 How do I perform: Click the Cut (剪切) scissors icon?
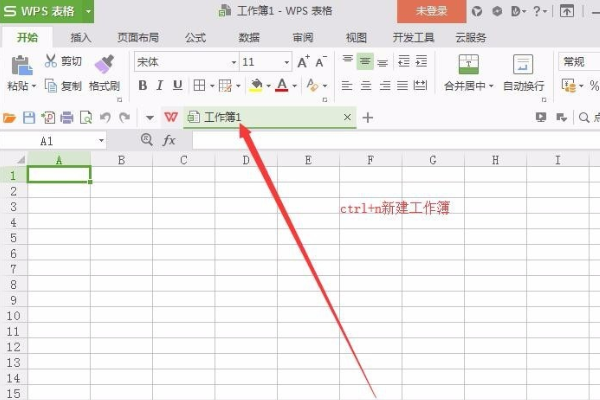click(51, 61)
